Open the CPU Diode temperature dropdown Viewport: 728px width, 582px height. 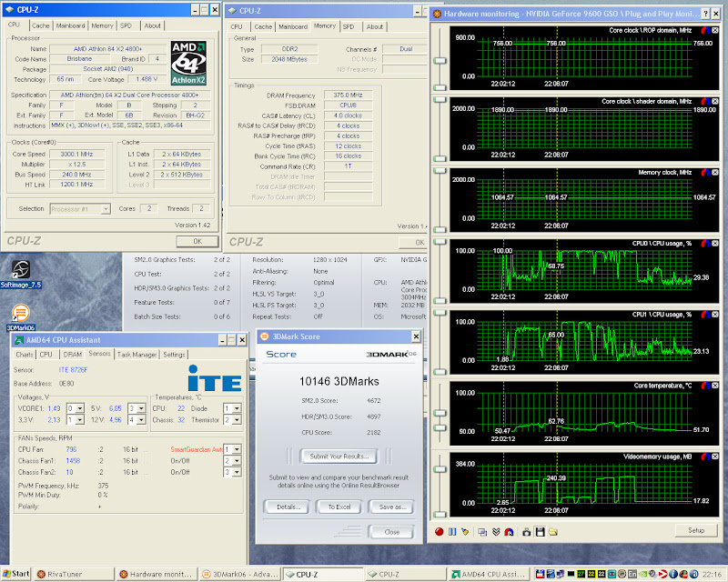point(237,408)
